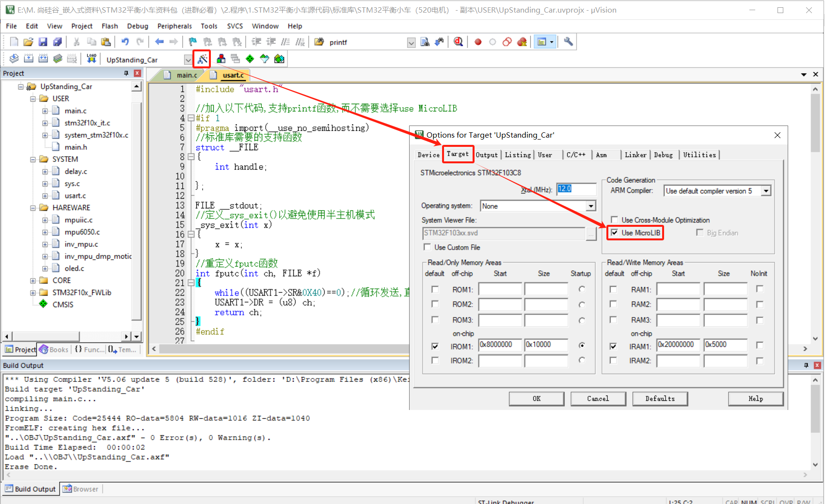Viewport: 825px width, 504px height.
Task: Uncheck the Use MicroLIB checkbox
Action: [x=615, y=233]
